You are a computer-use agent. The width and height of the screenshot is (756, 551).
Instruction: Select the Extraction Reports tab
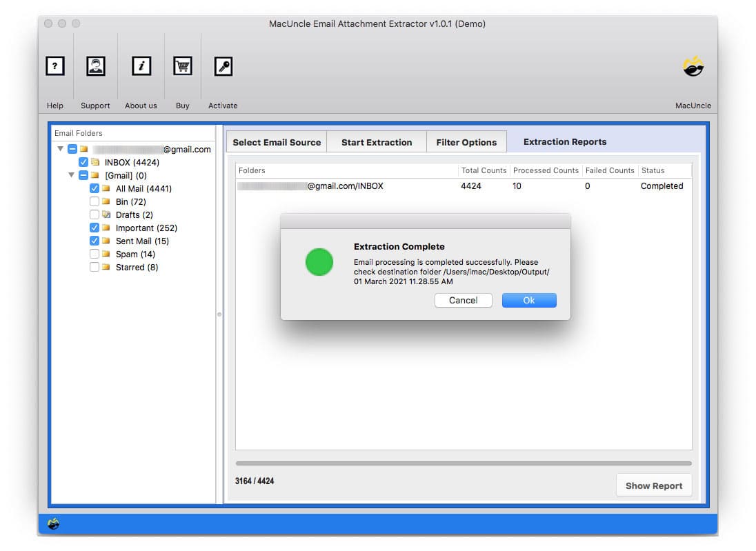pyautogui.click(x=565, y=142)
